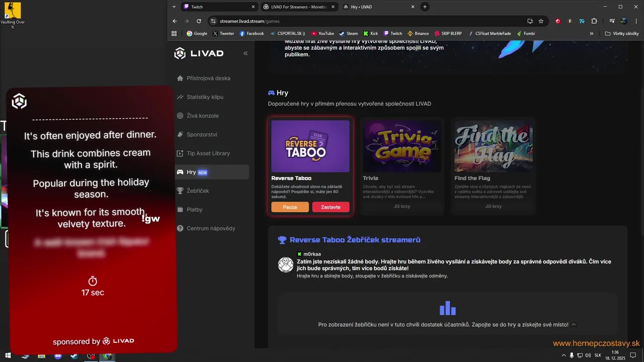Click the Find the Flag thumbnail
This screenshot has height=362, width=644.
(x=494, y=146)
